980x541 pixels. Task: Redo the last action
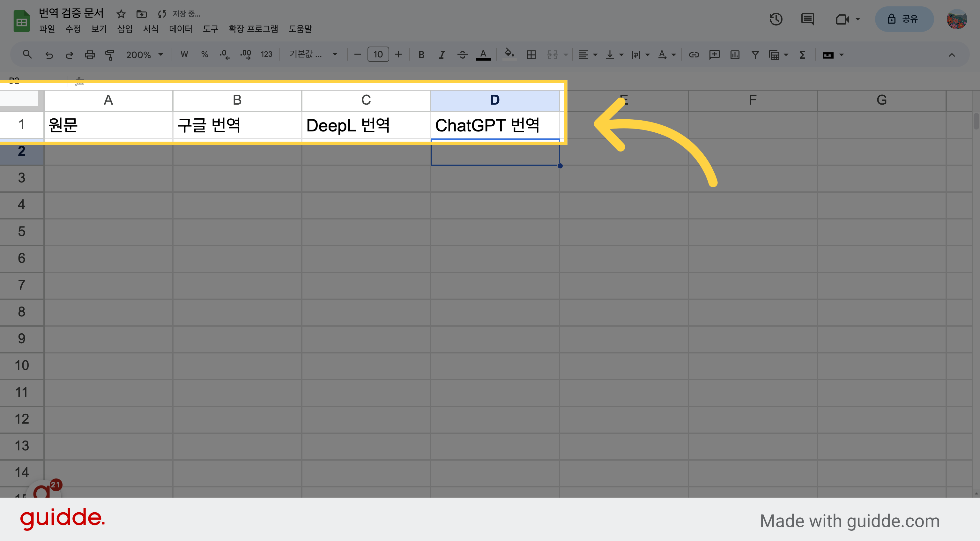(69, 55)
